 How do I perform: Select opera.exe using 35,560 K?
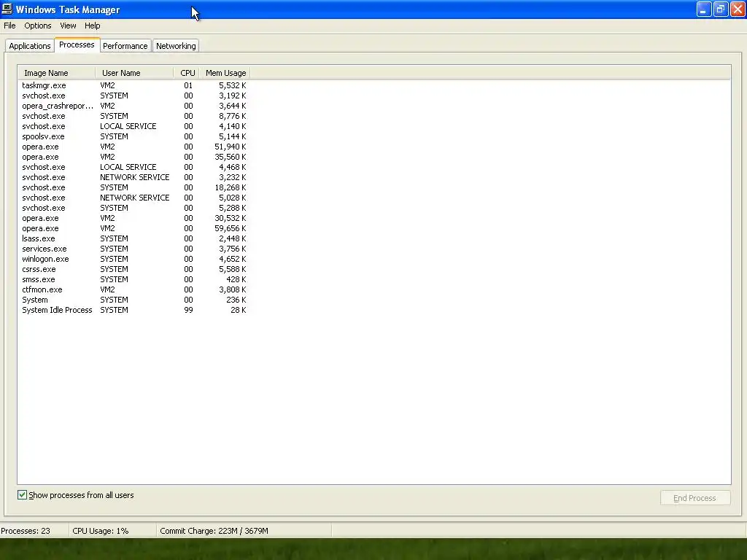coord(134,157)
